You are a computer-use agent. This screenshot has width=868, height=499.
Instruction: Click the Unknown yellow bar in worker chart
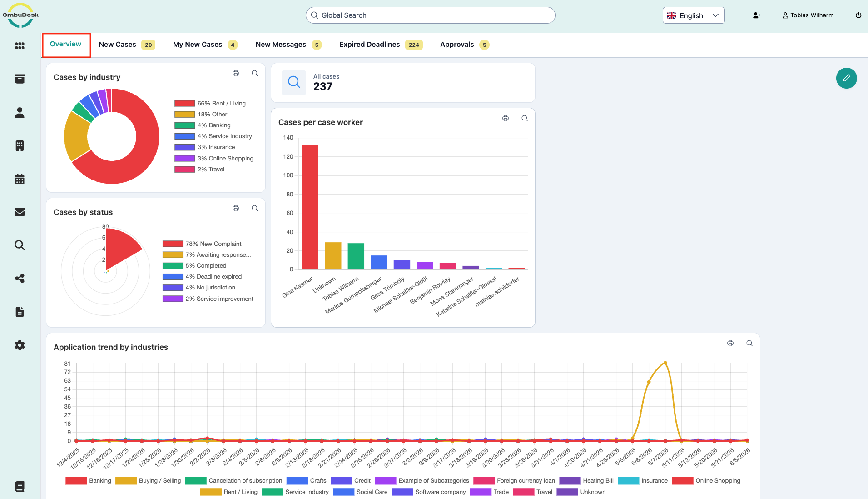333,256
